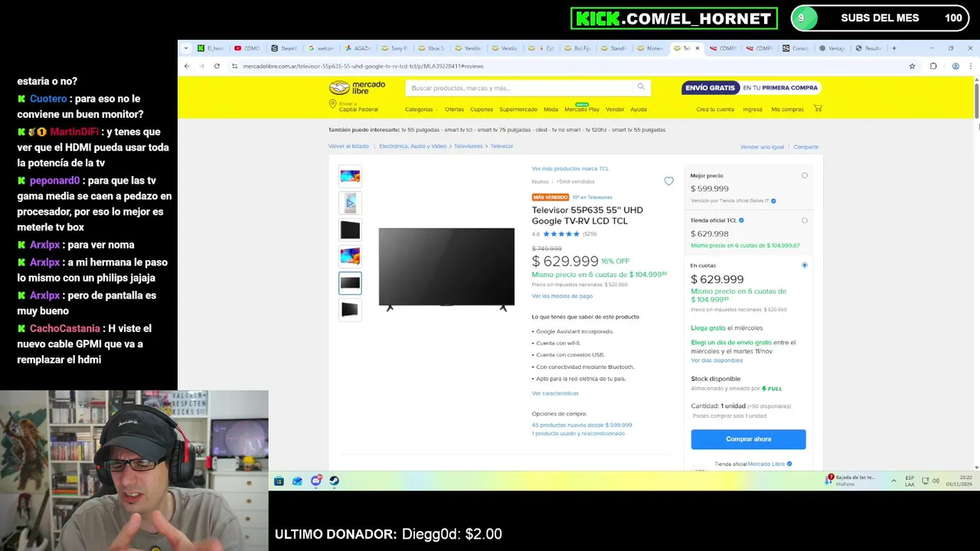Bookmark page using star icon
Image resolution: width=980 pixels, height=551 pixels.
(x=912, y=66)
